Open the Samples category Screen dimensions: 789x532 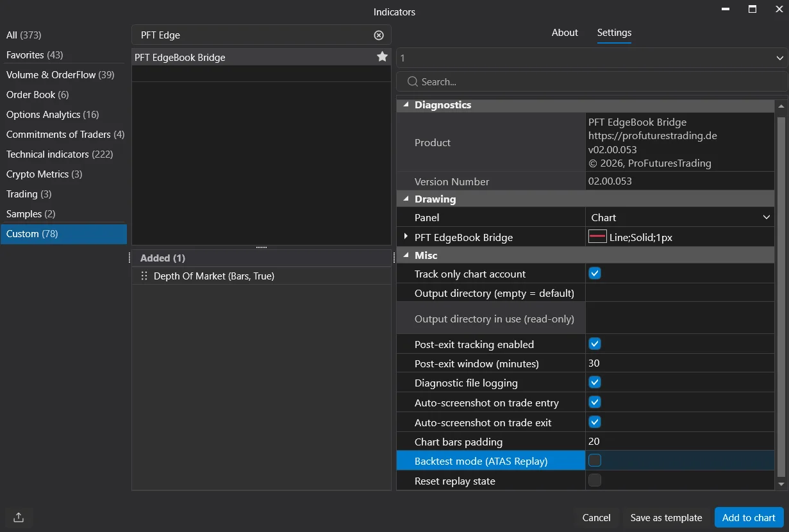pyautogui.click(x=63, y=214)
